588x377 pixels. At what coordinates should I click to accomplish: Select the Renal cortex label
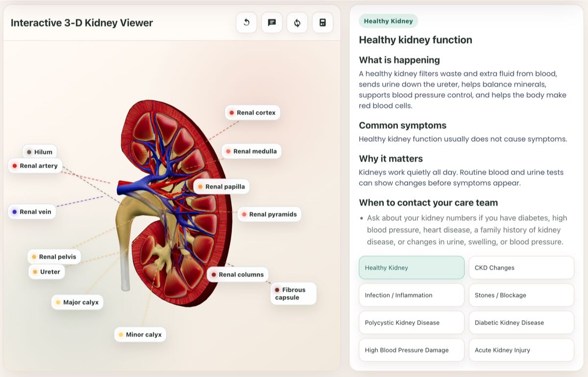click(252, 113)
